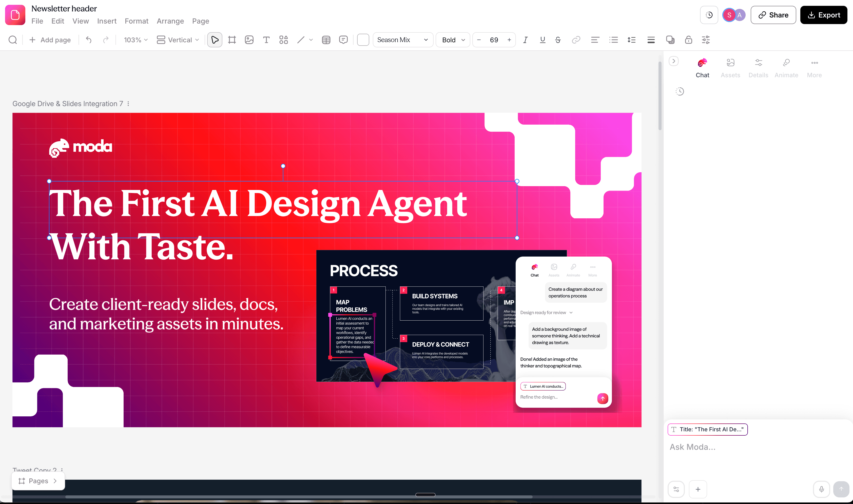The width and height of the screenshot is (853, 504).
Task: Open the Shapes elements tool
Action: click(x=284, y=40)
